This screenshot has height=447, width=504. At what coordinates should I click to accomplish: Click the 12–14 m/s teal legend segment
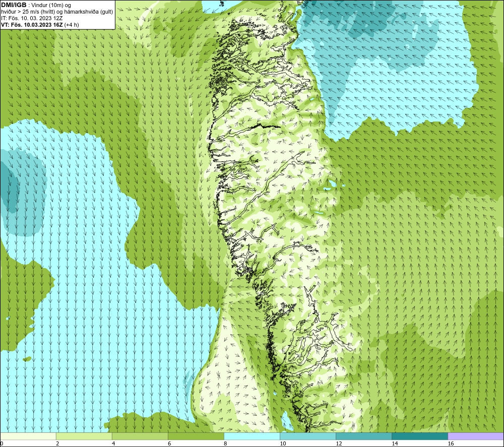(364, 436)
